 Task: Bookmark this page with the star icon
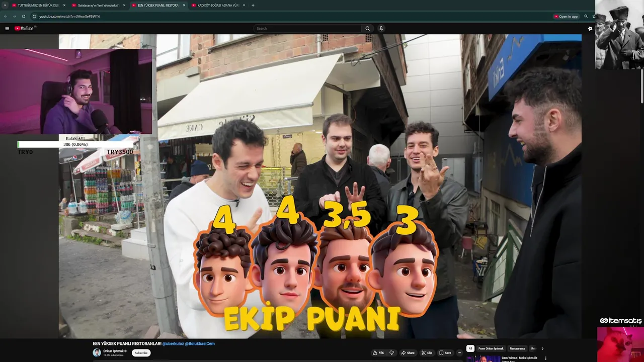[x=594, y=16]
